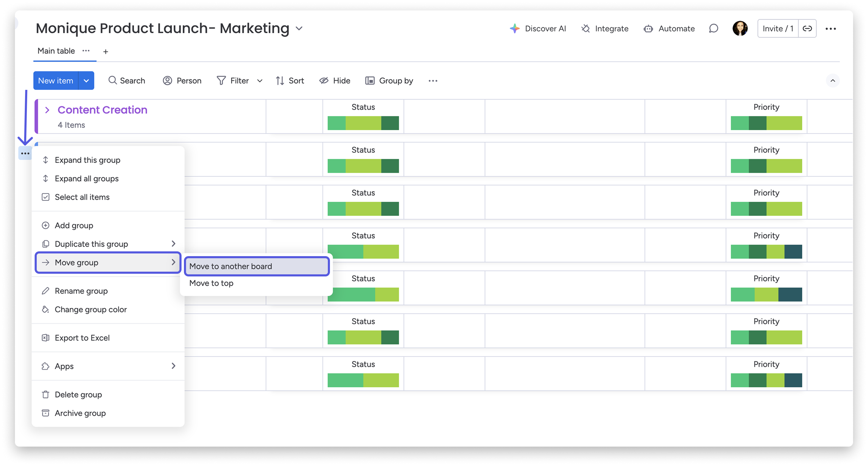868x466 pixels.
Task: Expand the Content Creation group
Action: [x=47, y=110]
